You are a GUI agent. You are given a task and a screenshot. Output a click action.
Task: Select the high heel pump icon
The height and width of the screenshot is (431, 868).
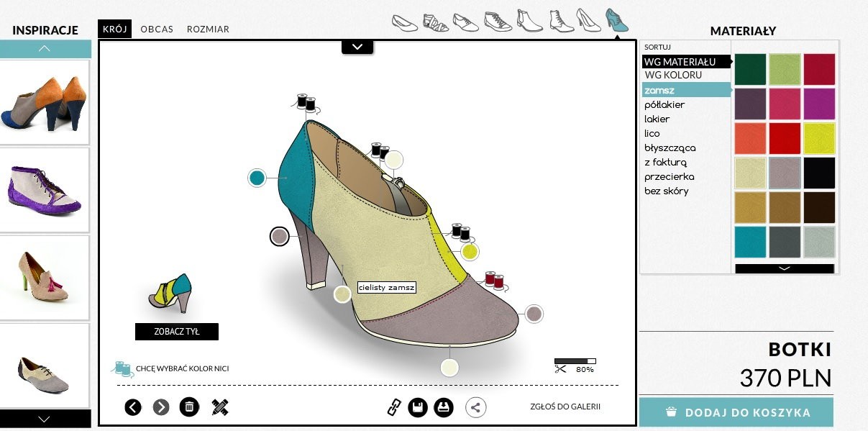(588, 20)
